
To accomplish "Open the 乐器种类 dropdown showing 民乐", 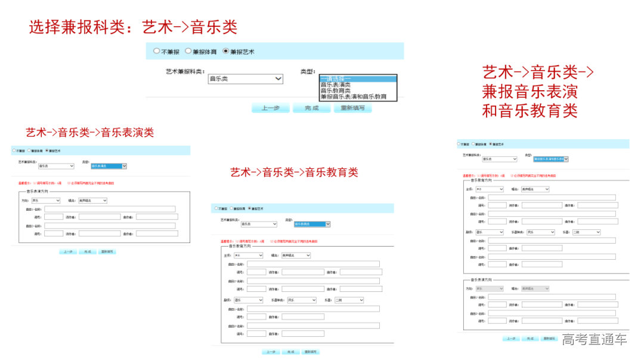I will pyautogui.click(x=301, y=300).
